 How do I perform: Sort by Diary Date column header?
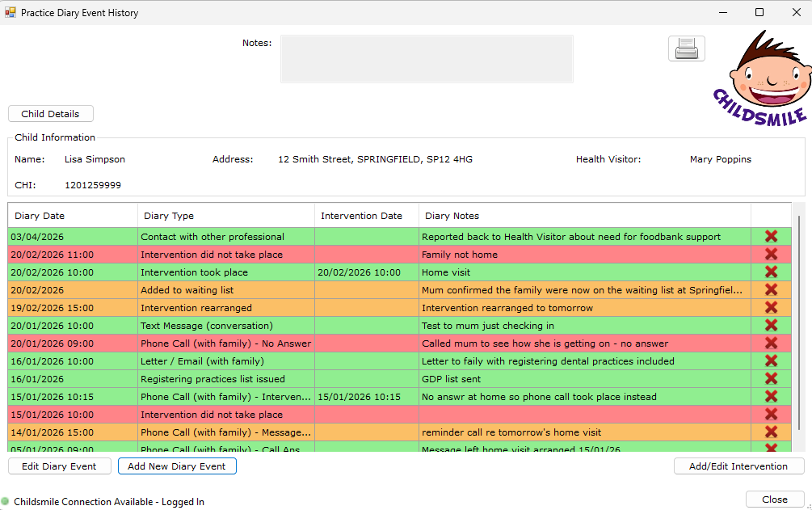point(73,216)
